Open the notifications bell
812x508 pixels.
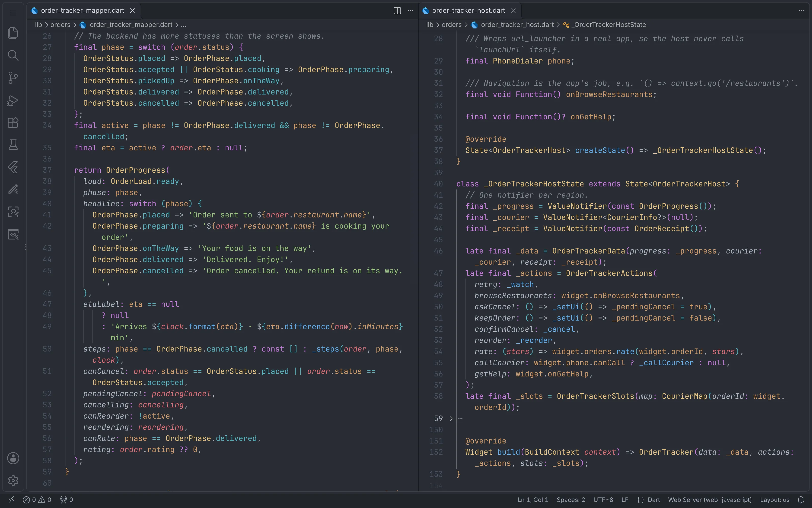point(801,500)
